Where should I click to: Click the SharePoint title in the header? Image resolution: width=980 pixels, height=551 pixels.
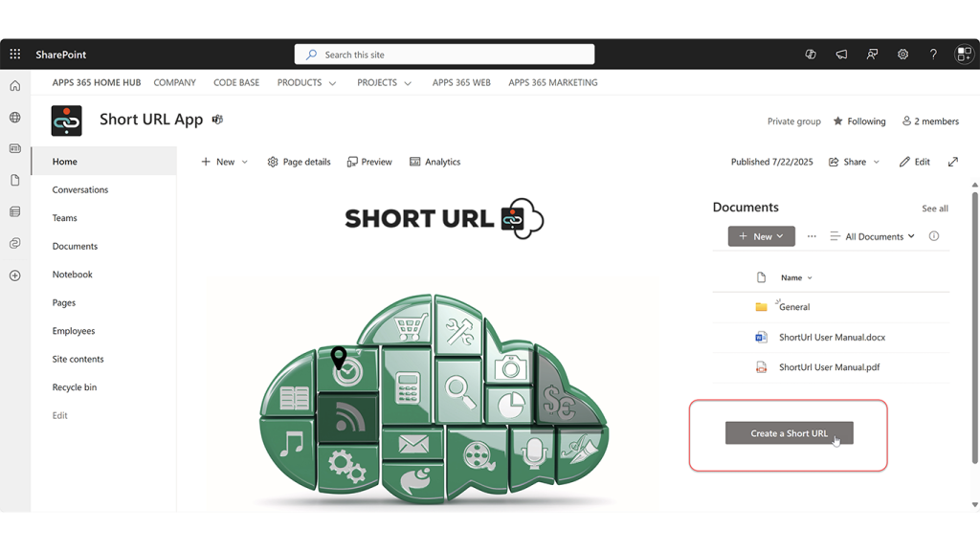[60, 55]
